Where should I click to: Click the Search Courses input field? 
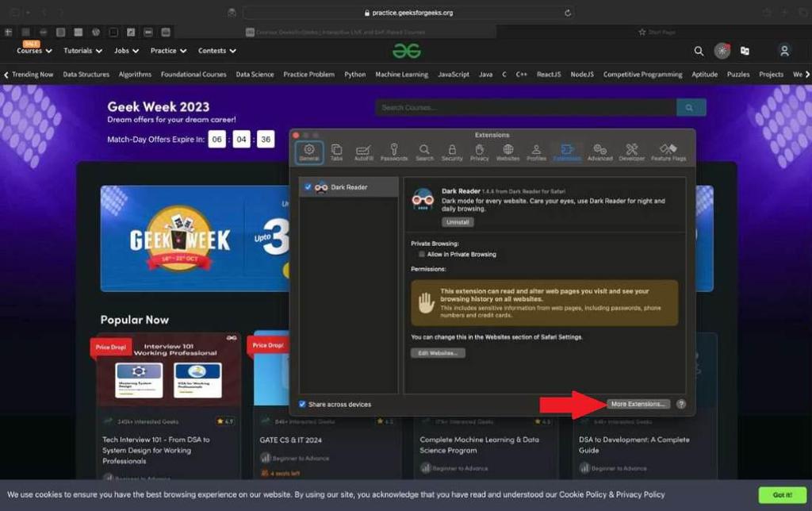pyautogui.click(x=526, y=108)
